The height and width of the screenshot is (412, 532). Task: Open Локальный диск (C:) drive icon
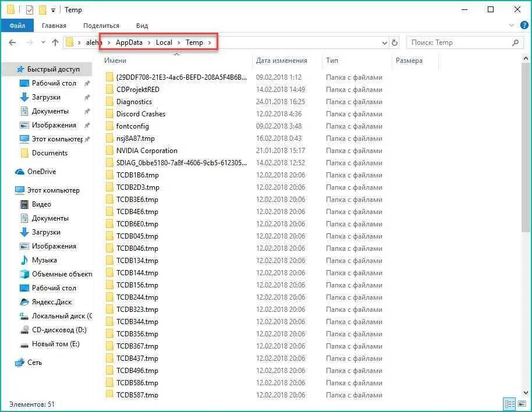tap(24, 316)
